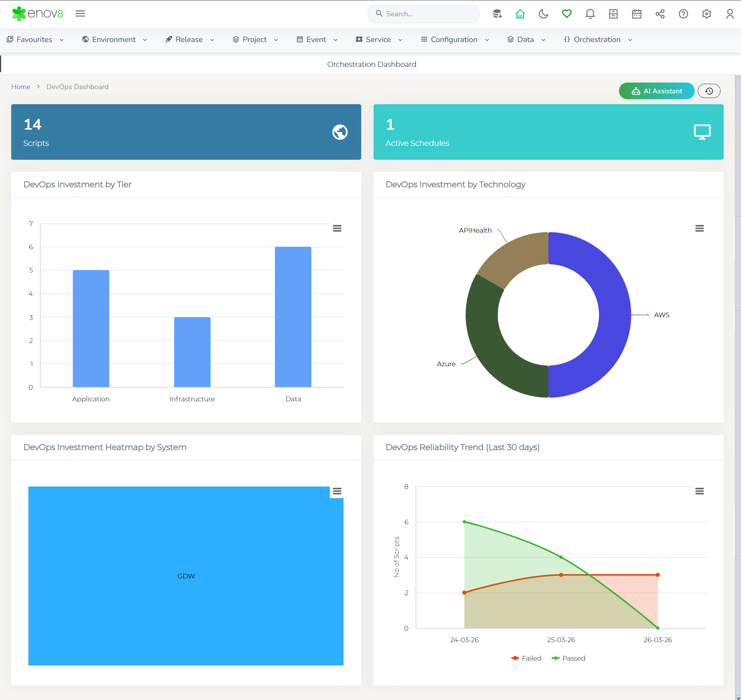Follow the Home breadcrumb link

(20, 87)
